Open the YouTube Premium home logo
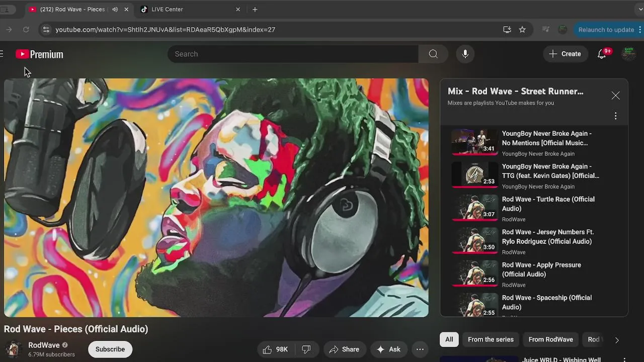Screen dimensions: 644x362 (x=39, y=54)
